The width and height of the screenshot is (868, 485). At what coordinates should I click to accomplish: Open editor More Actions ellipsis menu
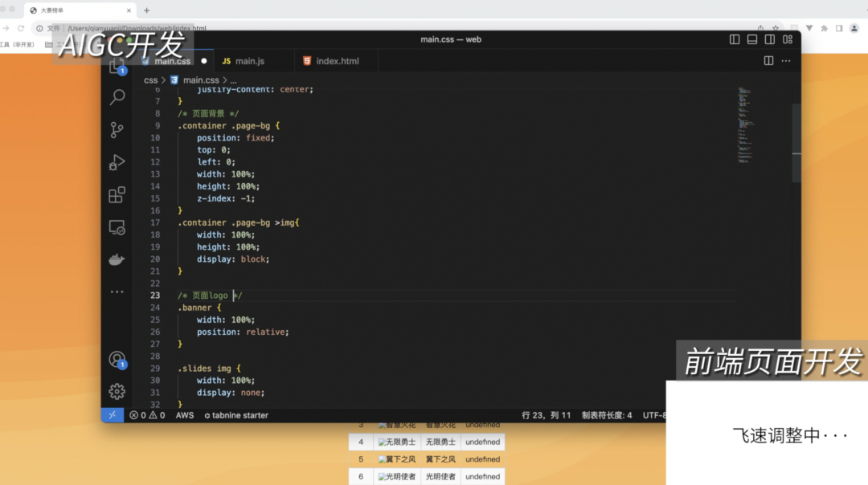pyautogui.click(x=786, y=61)
